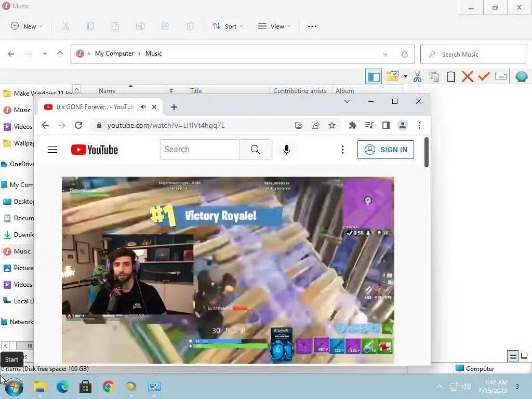This screenshot has height=399, width=532.
Task: Go up one folder level in Explorer
Action: tap(60, 54)
